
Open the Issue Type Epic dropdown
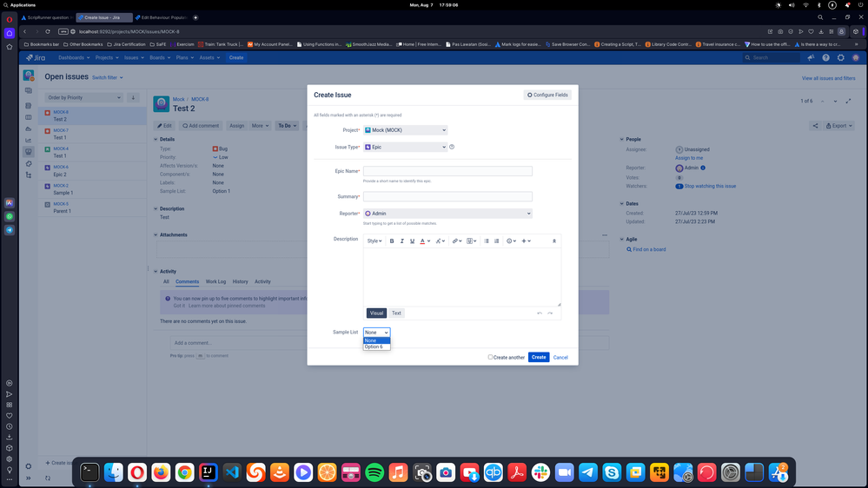click(x=405, y=147)
